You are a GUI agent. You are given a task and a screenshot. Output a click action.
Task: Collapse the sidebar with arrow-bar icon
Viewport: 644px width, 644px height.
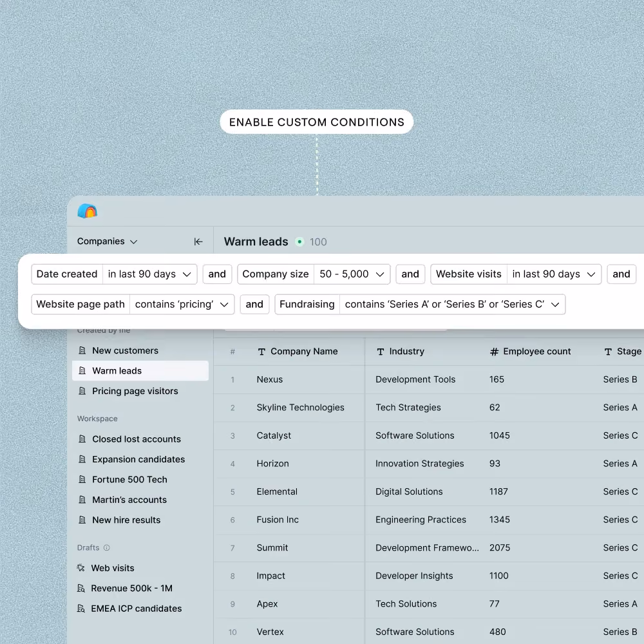(198, 241)
